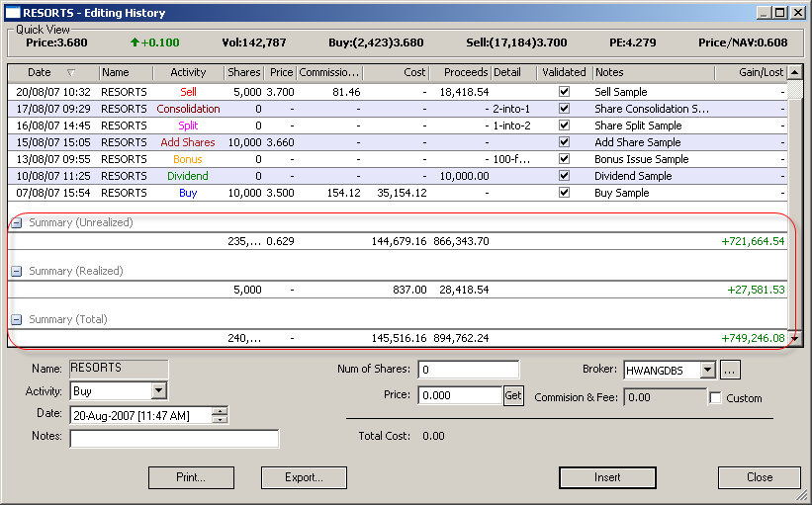This screenshot has width=812, height=505.
Task: Toggle Validated checkbox in Dividend row
Action: 564,176
